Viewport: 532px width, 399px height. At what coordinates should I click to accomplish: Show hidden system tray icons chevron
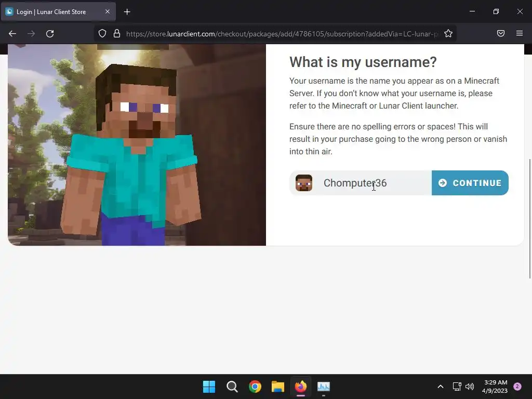(441, 387)
